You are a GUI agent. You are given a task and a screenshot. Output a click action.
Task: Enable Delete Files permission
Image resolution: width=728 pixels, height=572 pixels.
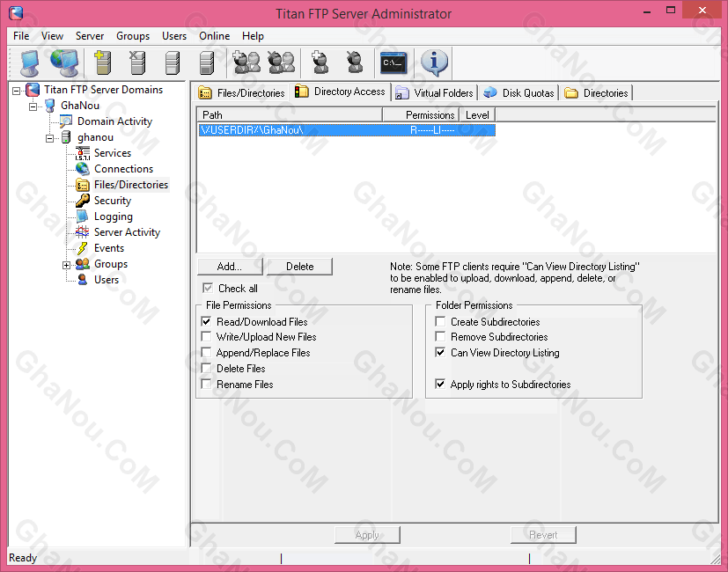[x=207, y=368]
